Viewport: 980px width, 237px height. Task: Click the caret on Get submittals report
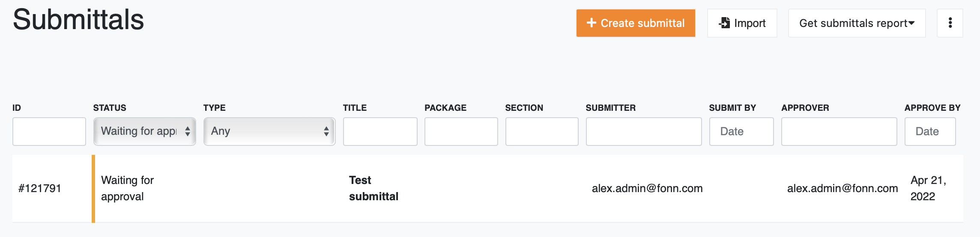(911, 23)
